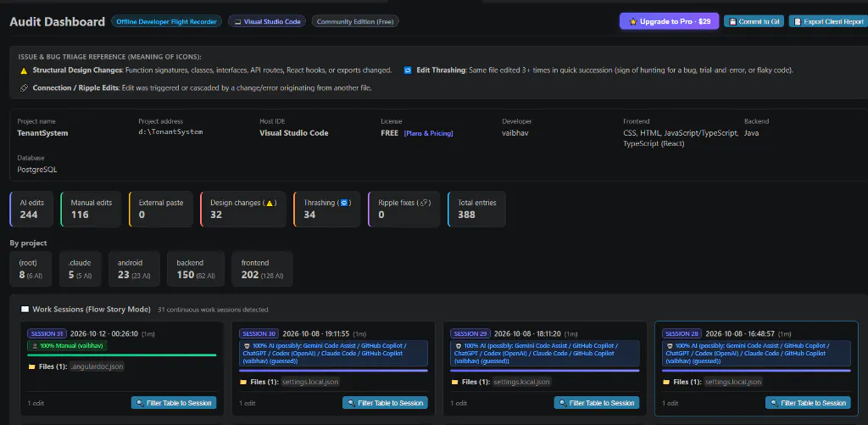Click Filter Table to Session for Session 30

[x=386, y=403]
